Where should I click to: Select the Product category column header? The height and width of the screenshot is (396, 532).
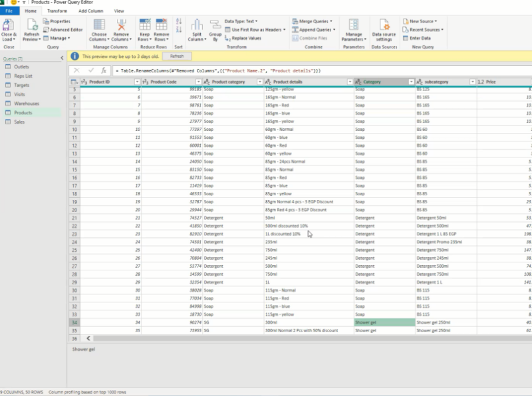click(x=233, y=82)
